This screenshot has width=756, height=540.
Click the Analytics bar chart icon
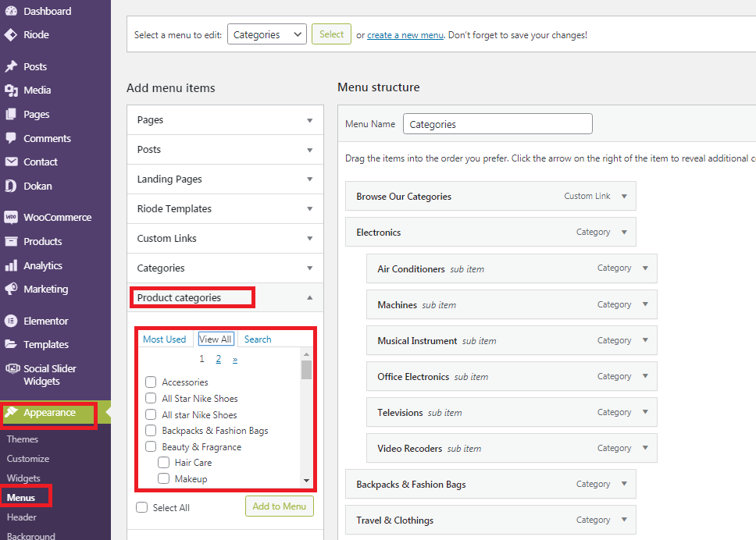tap(11, 265)
